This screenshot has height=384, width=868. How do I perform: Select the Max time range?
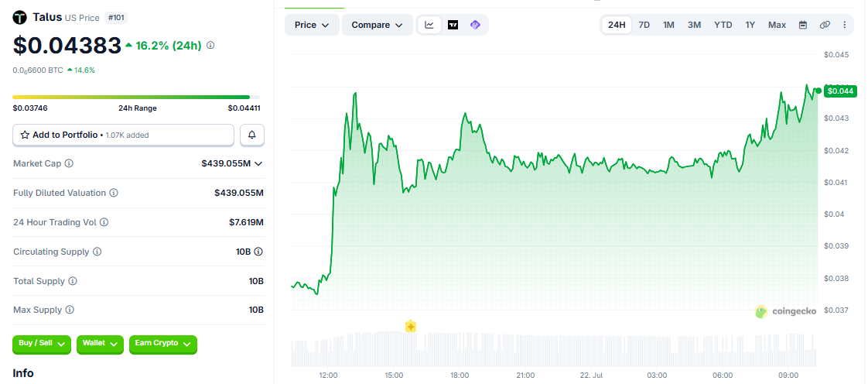click(777, 25)
